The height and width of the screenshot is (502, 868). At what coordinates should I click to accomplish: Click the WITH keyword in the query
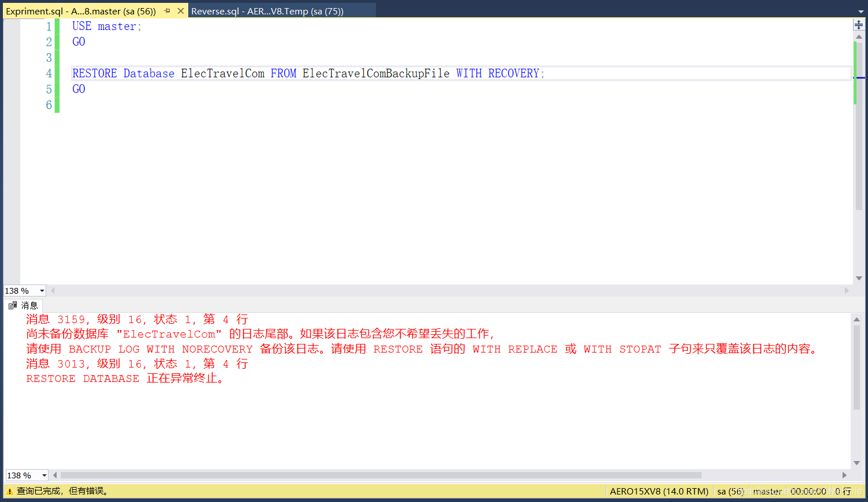tap(469, 73)
